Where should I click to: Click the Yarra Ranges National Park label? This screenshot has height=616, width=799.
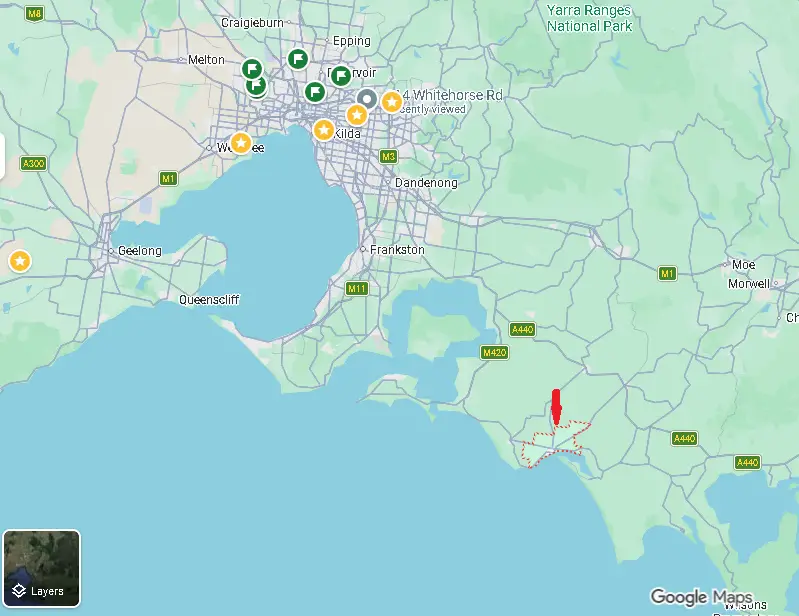coord(590,17)
